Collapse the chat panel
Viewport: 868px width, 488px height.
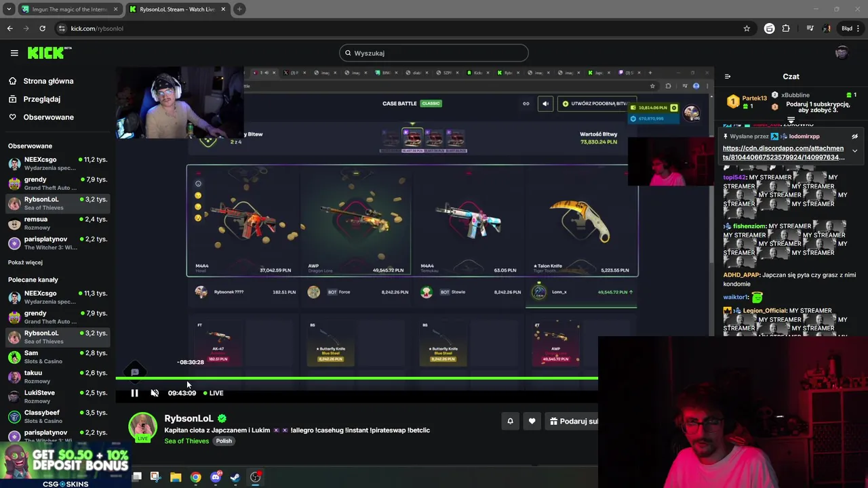click(x=727, y=77)
